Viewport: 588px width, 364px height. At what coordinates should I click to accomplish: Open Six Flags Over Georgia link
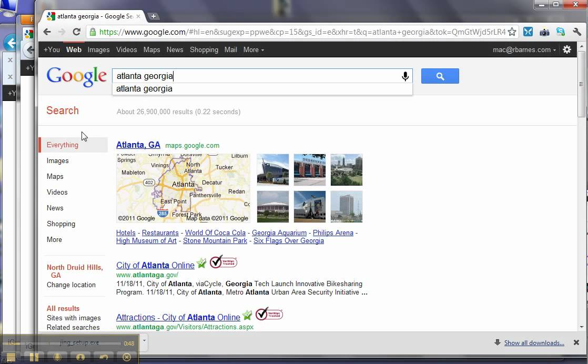click(289, 241)
